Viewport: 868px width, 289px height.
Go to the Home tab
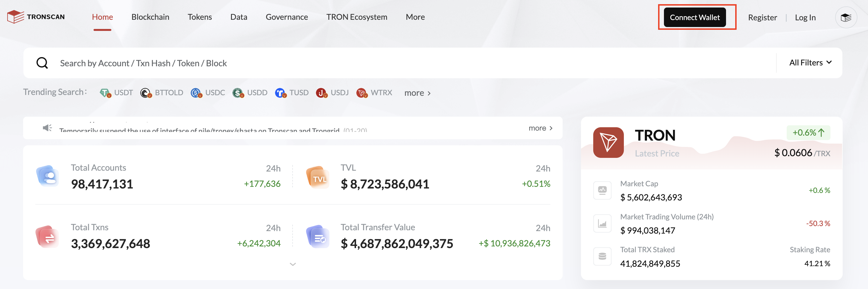coord(102,17)
